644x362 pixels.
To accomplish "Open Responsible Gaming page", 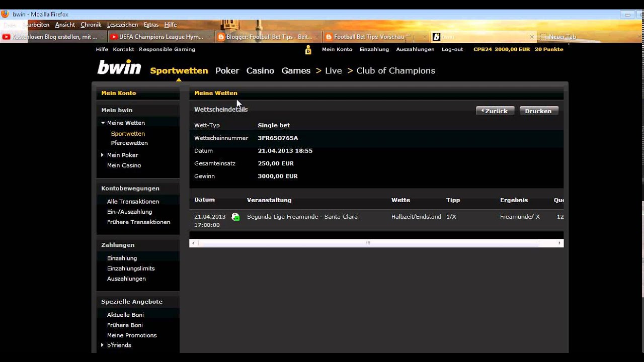I will tap(167, 49).
